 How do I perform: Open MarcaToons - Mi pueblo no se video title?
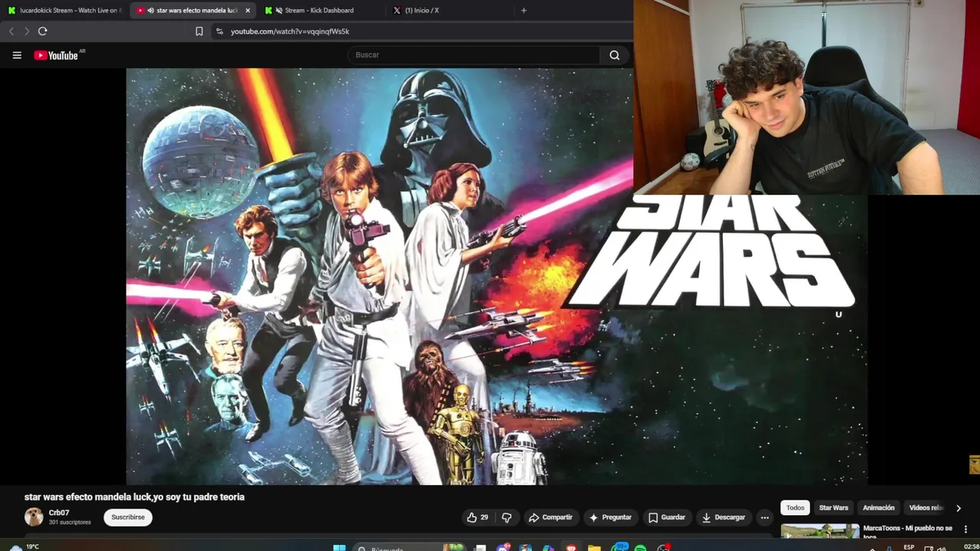[x=907, y=531]
